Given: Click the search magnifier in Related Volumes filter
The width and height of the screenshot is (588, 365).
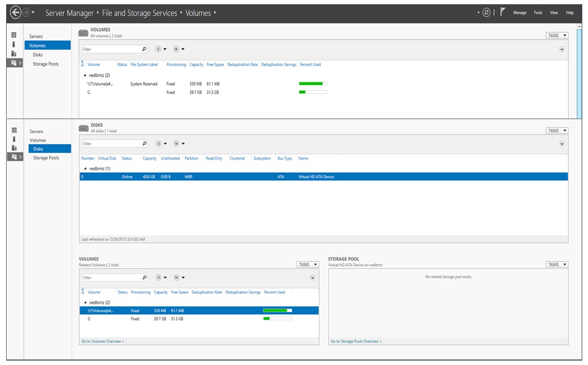Looking at the screenshot, I should [x=144, y=278].
